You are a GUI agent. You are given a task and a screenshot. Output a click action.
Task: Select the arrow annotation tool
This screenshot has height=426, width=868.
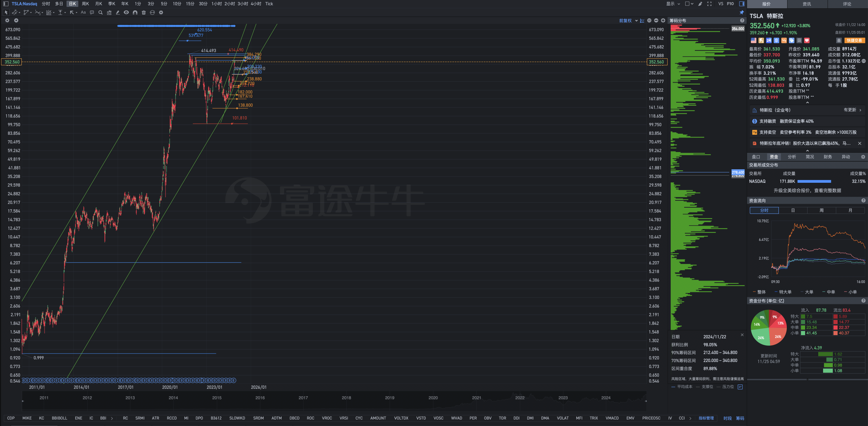(72, 12)
